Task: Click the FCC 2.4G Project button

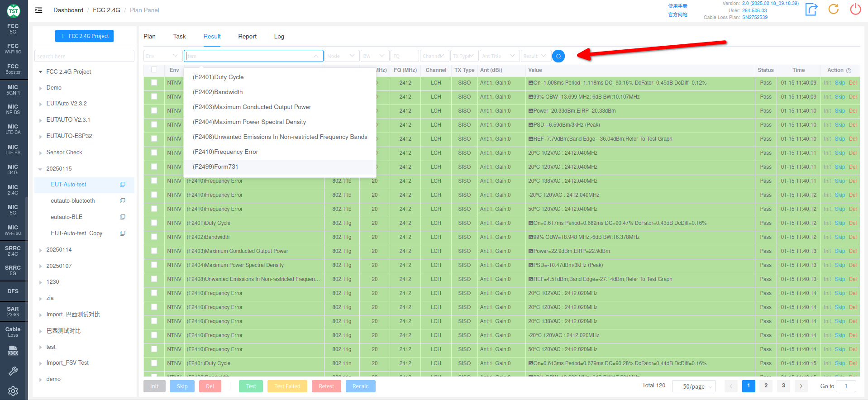Action: click(x=85, y=36)
